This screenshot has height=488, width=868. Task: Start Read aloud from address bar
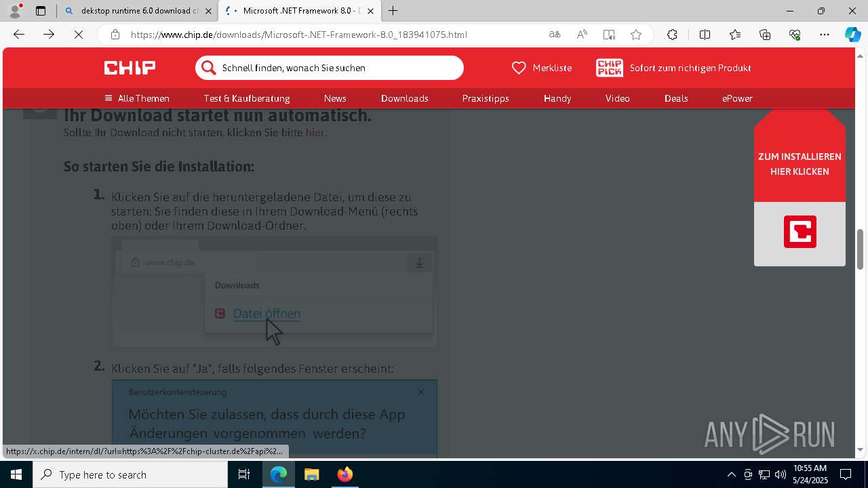tap(582, 35)
